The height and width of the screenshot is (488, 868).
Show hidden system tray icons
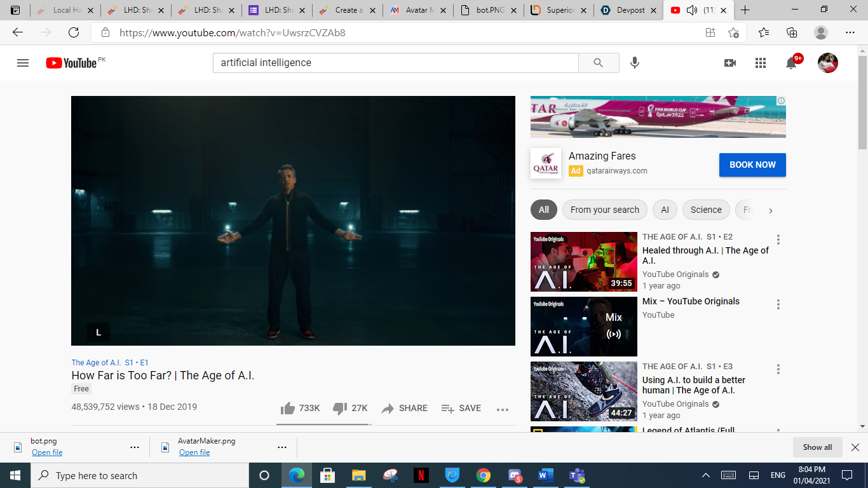(x=705, y=475)
